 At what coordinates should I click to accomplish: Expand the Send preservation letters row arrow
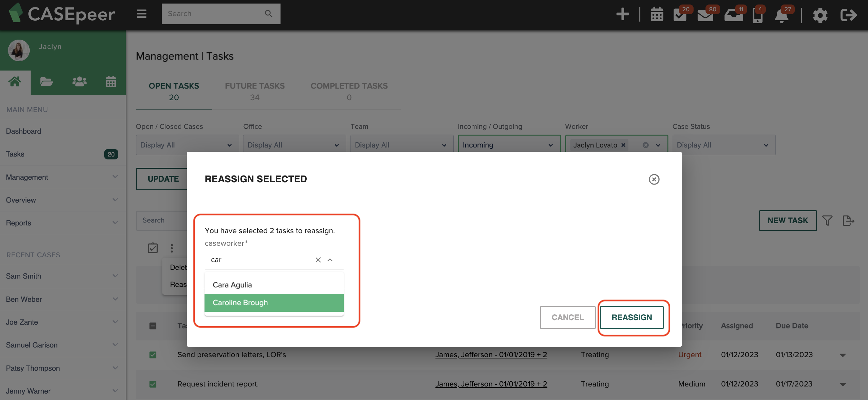click(x=843, y=355)
